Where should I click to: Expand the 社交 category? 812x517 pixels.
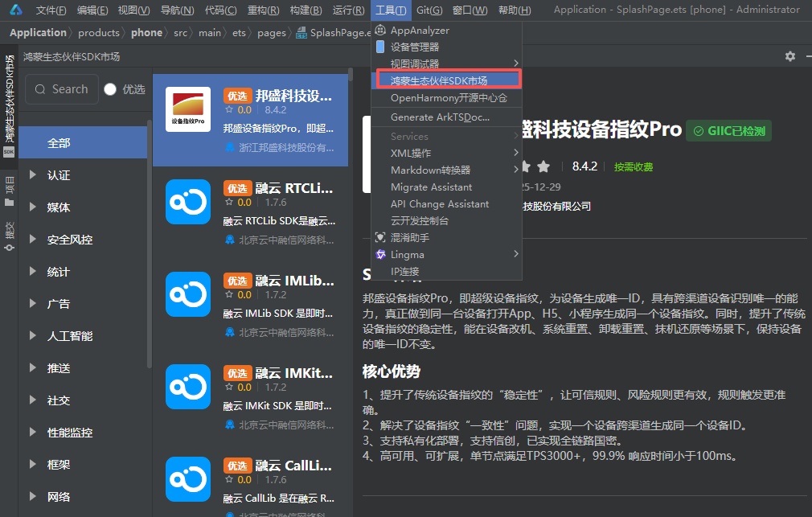(33, 400)
